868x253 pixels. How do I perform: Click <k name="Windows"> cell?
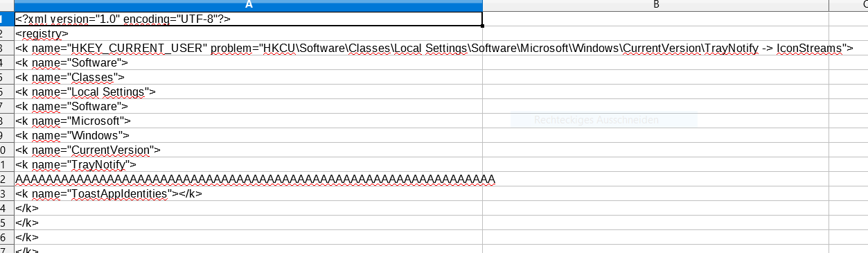coord(249,135)
